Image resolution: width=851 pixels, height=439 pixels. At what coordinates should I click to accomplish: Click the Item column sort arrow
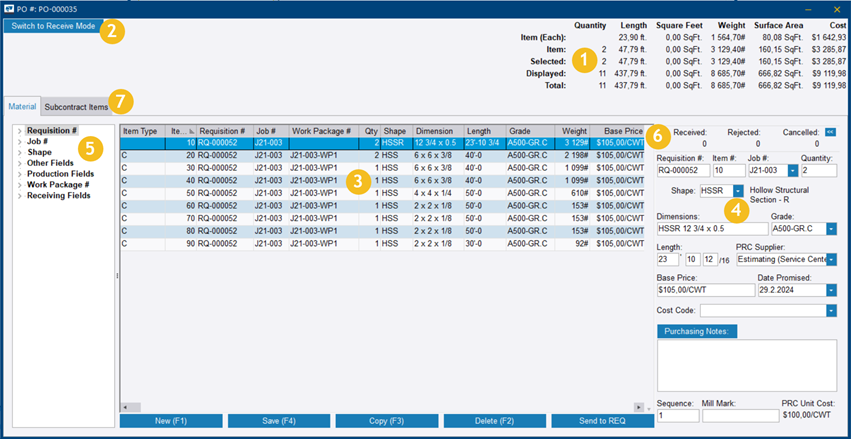point(189,131)
